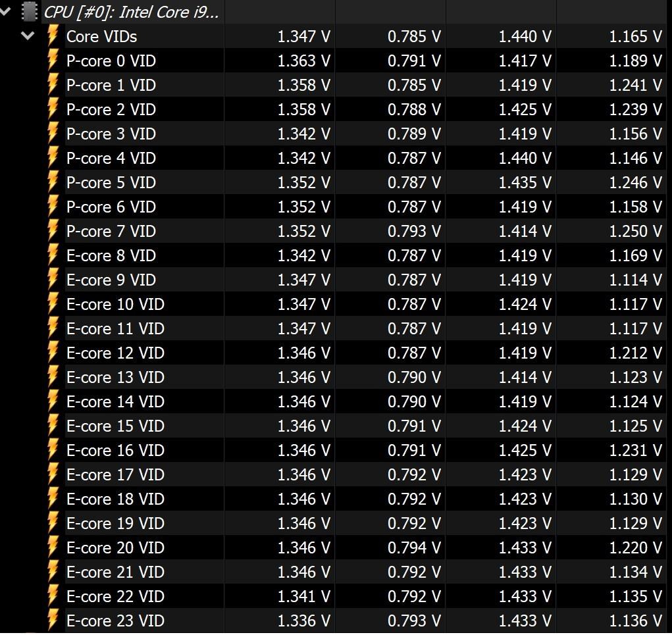
Task: Collapse the CPU [#0] Intel Core i9 group
Action: pos(5,11)
